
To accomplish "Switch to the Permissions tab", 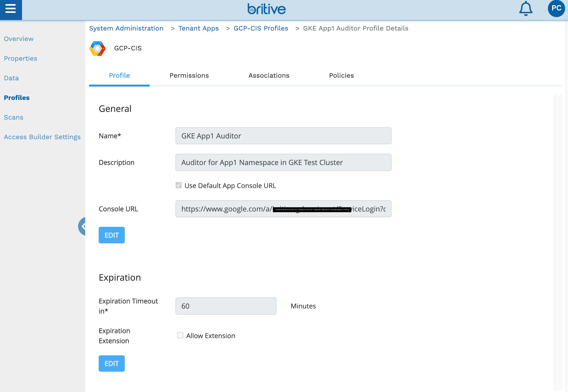I will coord(189,75).
